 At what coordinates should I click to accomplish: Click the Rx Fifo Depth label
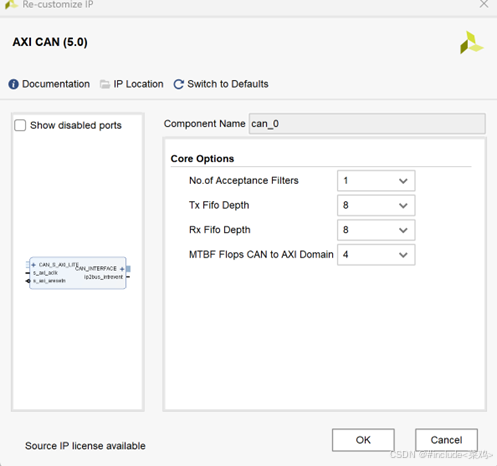pyautogui.click(x=220, y=230)
